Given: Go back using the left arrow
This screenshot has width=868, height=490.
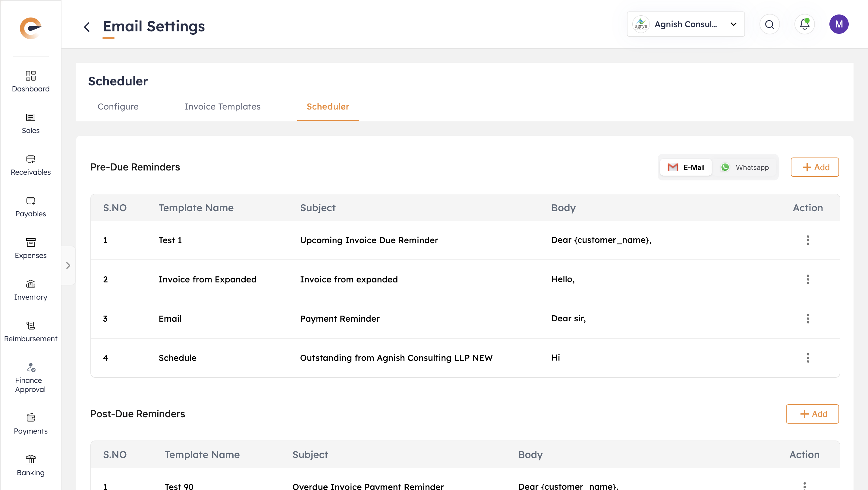Looking at the screenshot, I should click(86, 27).
